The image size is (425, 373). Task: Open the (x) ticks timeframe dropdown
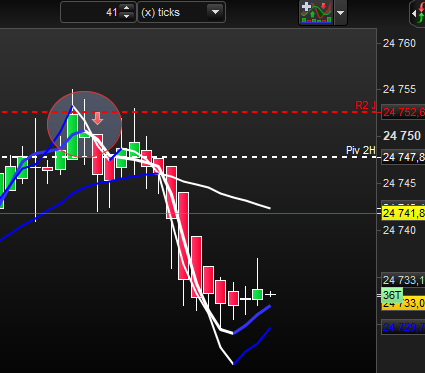click(x=182, y=12)
